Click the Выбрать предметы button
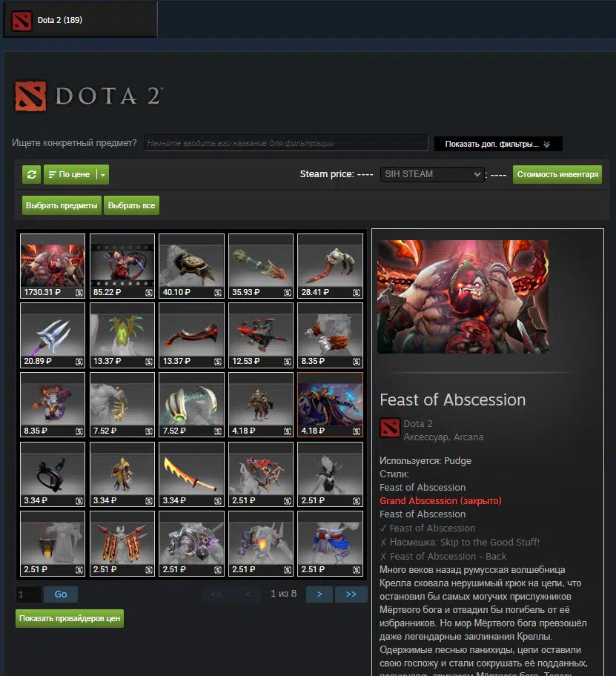The height and width of the screenshot is (676, 616). click(62, 205)
